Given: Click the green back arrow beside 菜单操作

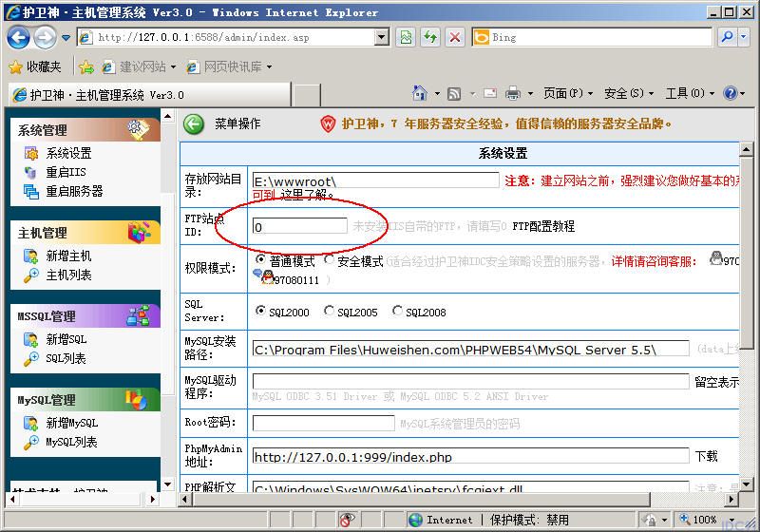Looking at the screenshot, I should coord(194,124).
